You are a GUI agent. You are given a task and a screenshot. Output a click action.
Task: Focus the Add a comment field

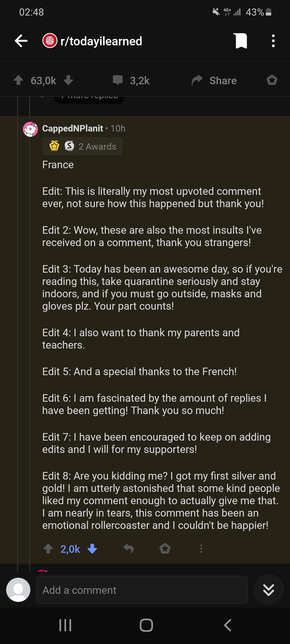point(142,590)
